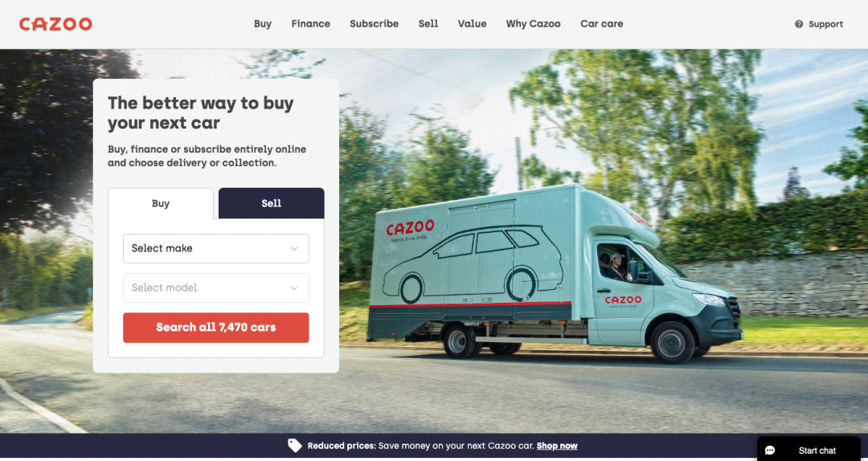Image resolution: width=868 pixels, height=461 pixels.
Task: Click the Support question mark icon
Action: point(799,24)
